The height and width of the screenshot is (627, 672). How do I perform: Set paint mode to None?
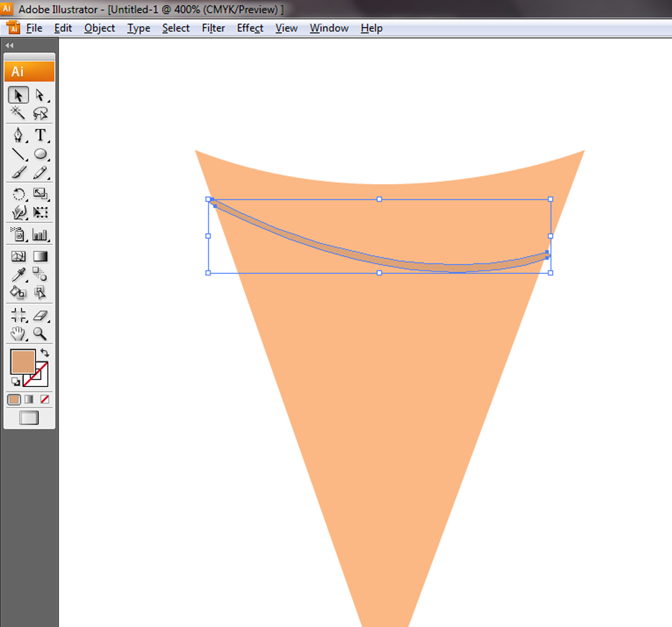tap(45, 399)
